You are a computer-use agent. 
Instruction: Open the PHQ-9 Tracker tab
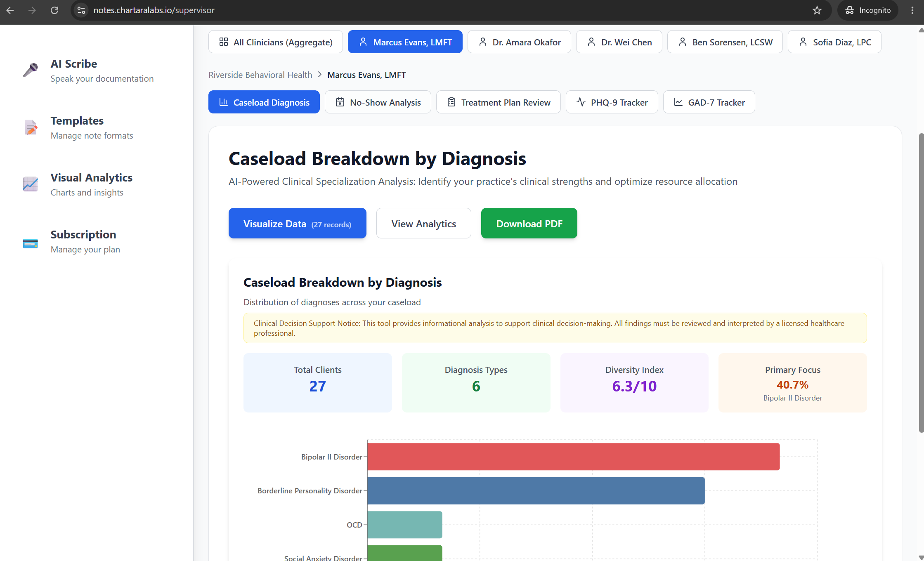point(612,102)
